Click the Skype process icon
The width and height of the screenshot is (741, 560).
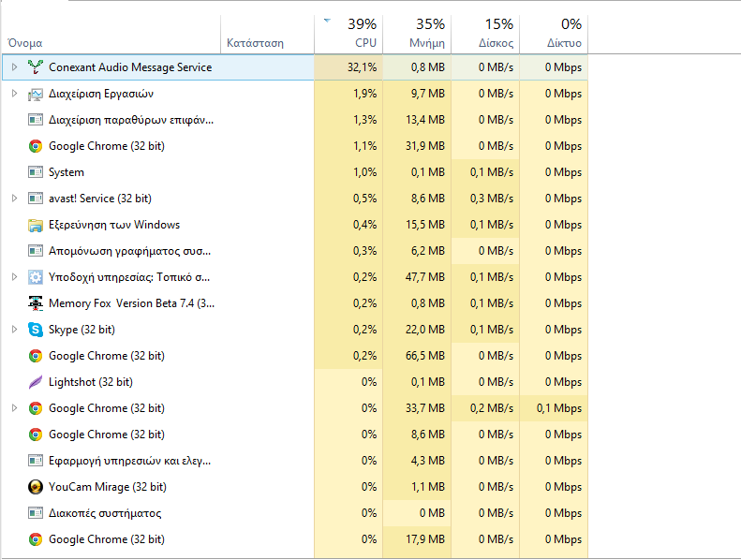click(36, 330)
